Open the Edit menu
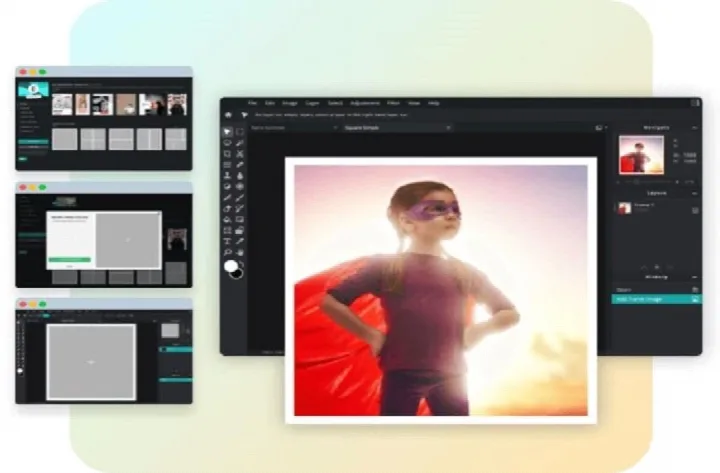 tap(270, 103)
